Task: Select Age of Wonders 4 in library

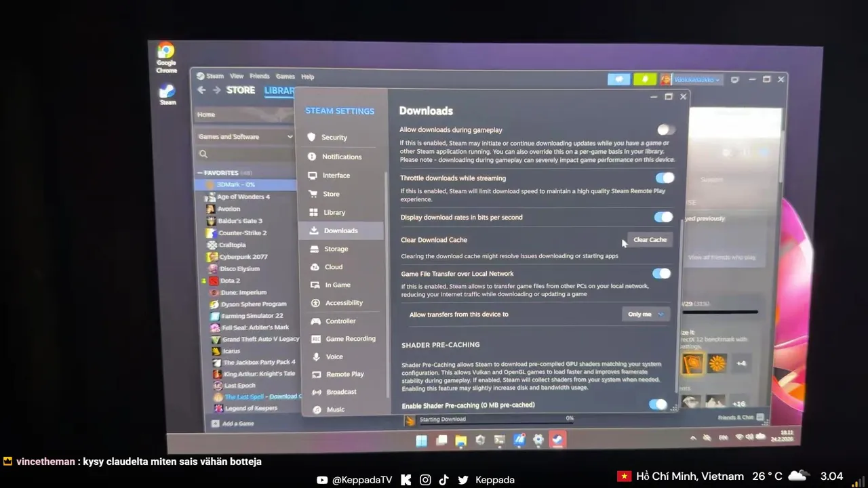Action: pyautogui.click(x=243, y=197)
